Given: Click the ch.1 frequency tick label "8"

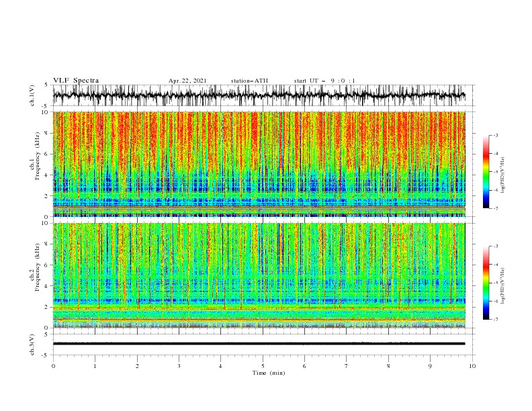Looking at the screenshot, I should pyautogui.click(x=46, y=133).
